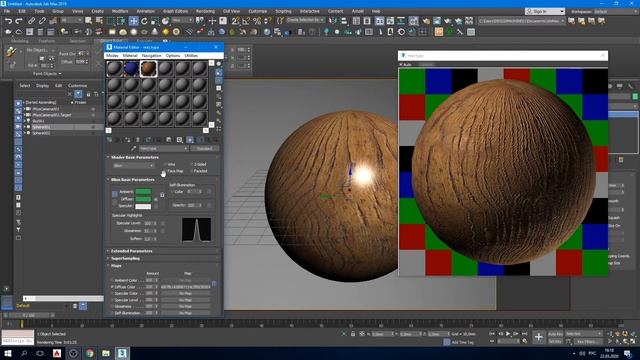Click the Diffuse color swatch
Viewport: 640px width, 360px height.
pos(143,199)
